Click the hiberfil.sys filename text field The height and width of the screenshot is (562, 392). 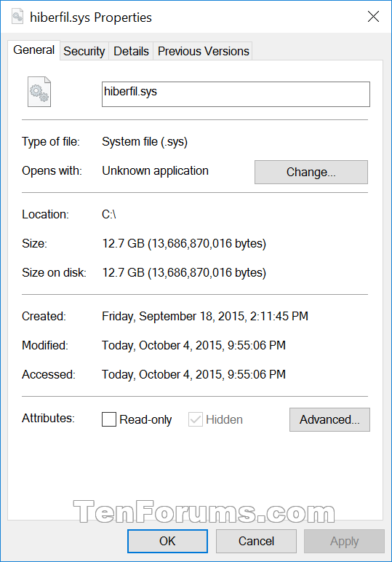coord(236,94)
